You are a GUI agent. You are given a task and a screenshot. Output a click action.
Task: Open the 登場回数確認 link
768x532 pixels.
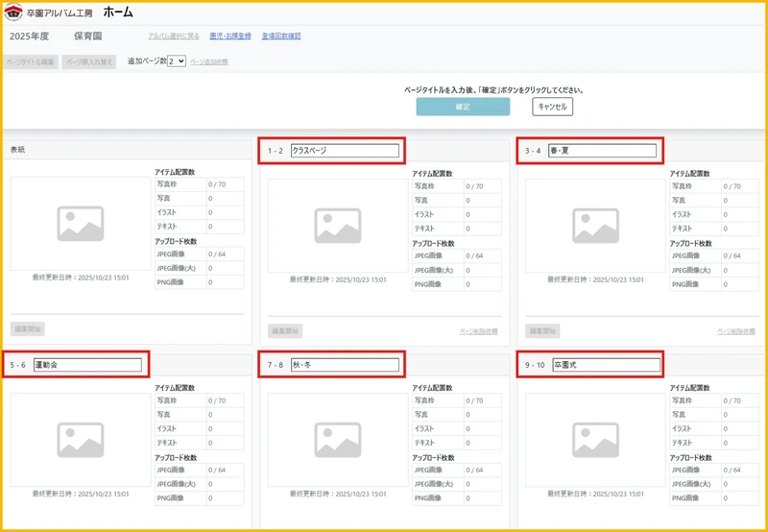281,36
